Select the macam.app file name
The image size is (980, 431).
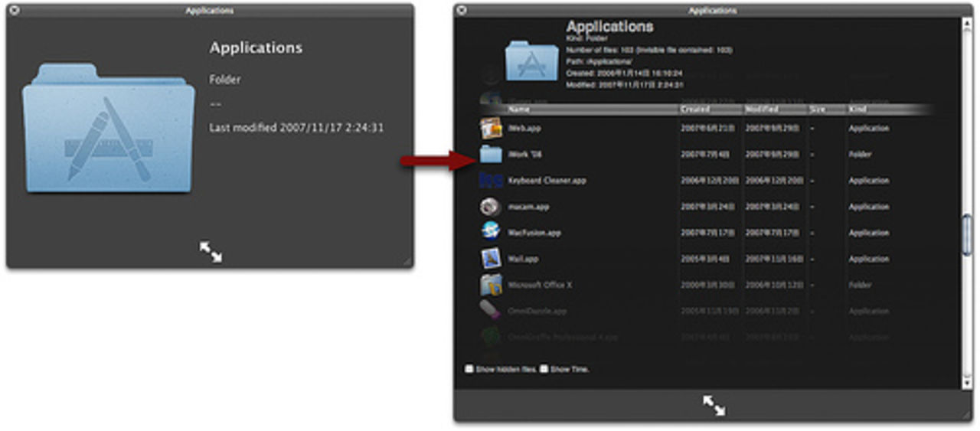[x=528, y=207]
